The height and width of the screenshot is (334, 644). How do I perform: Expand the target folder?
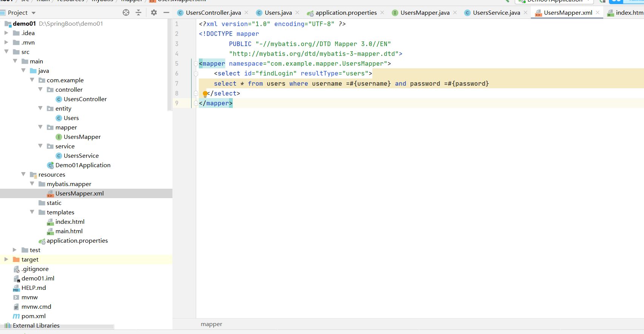tap(6, 259)
